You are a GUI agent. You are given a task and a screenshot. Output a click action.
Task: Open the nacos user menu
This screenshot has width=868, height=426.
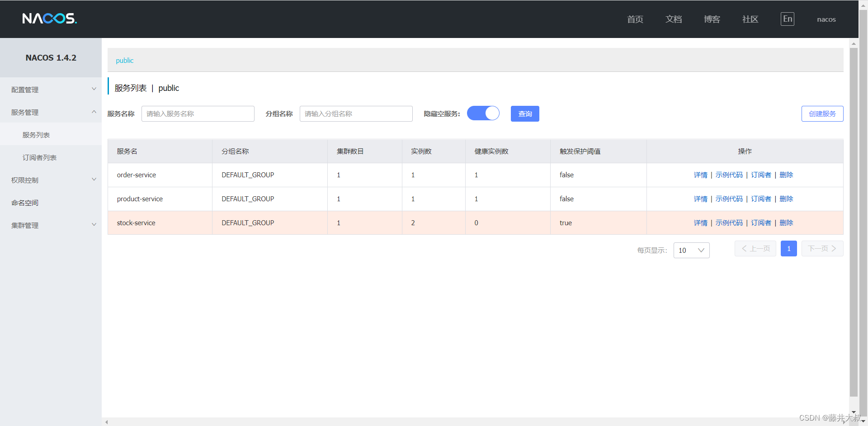point(826,19)
